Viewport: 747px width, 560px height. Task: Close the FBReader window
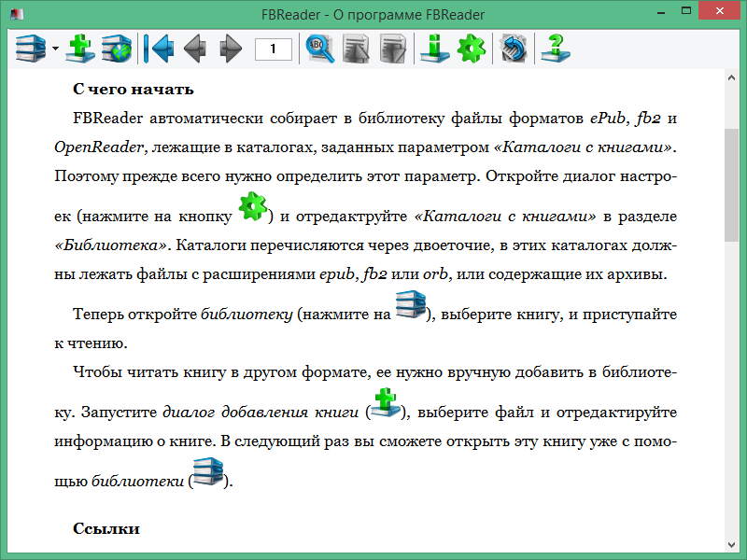[x=719, y=10]
